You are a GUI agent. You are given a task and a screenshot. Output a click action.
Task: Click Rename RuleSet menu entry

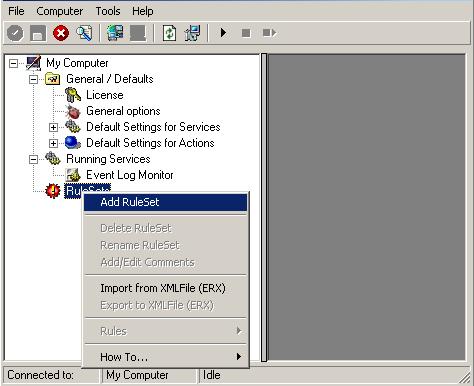(165, 245)
